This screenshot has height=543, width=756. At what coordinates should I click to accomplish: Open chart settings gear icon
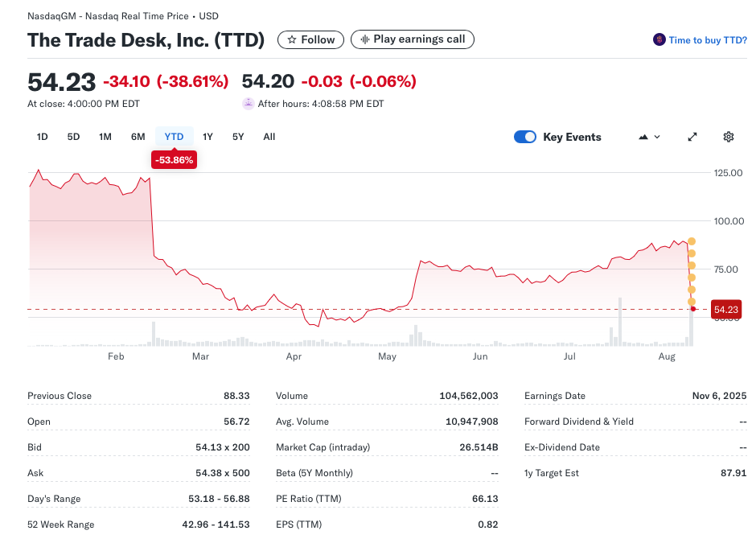(728, 137)
